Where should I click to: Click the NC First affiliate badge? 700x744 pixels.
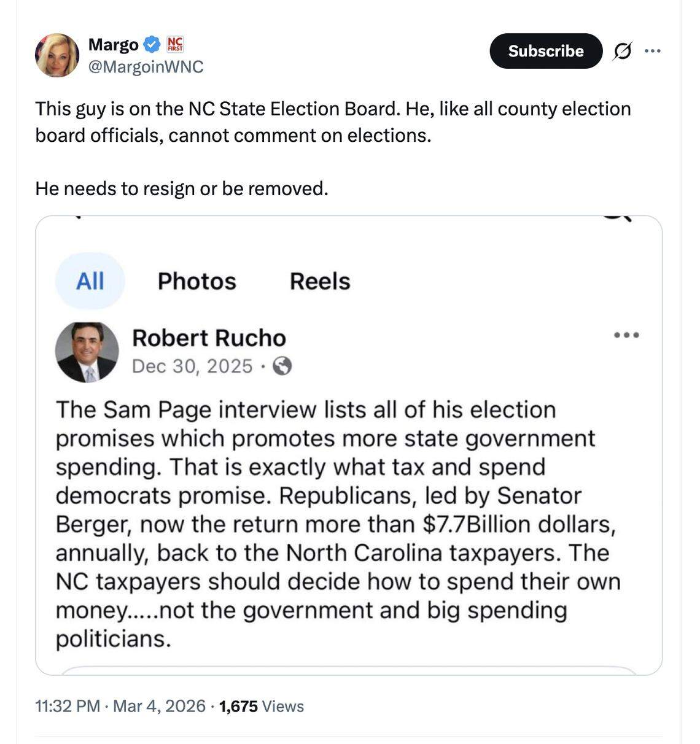click(174, 45)
